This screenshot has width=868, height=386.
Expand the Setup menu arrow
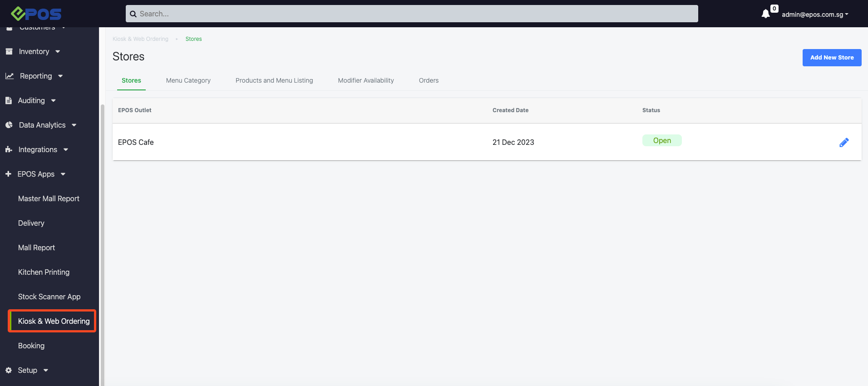46,371
